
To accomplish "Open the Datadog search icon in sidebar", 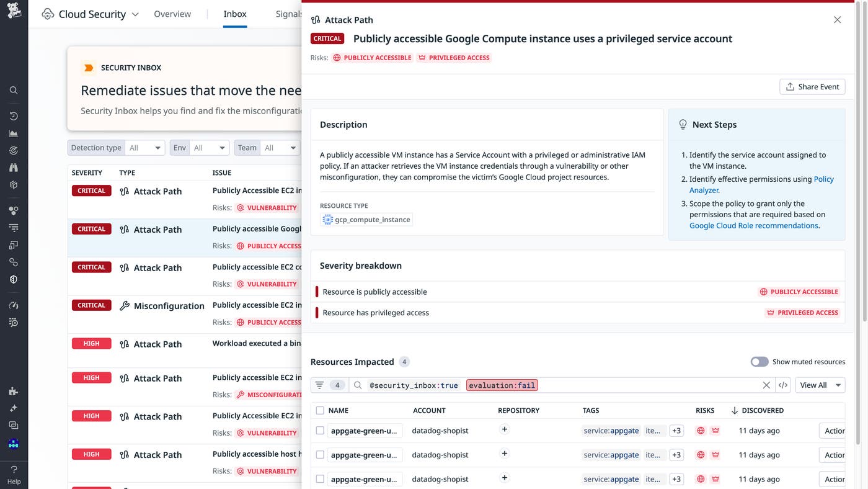I will click(x=13, y=89).
